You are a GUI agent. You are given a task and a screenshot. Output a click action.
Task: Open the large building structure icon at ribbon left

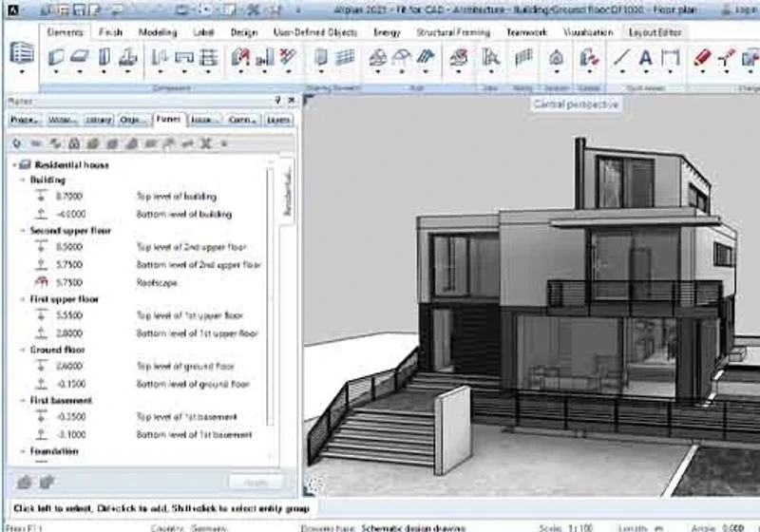tap(22, 52)
